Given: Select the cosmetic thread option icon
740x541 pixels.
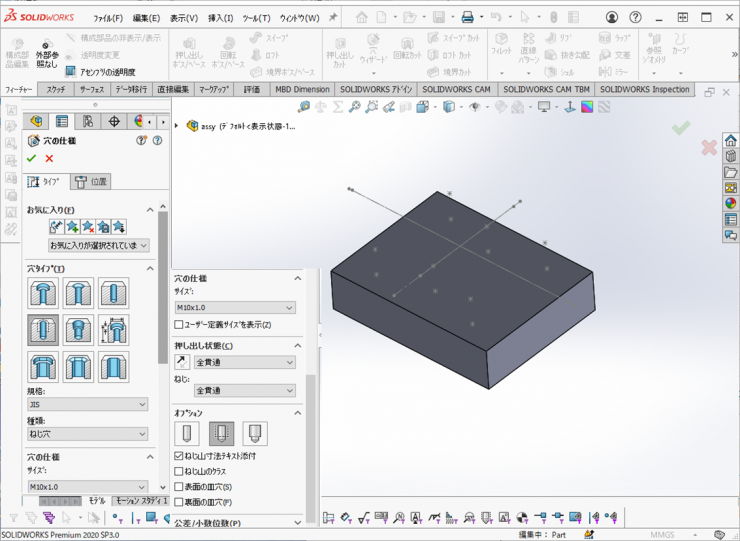Looking at the screenshot, I should (x=220, y=433).
